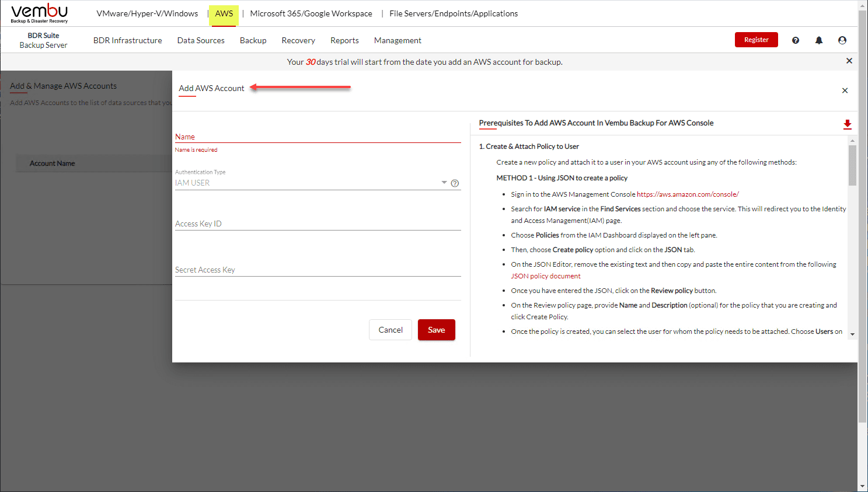The width and height of the screenshot is (868, 492).
Task: Open the Reports menu
Action: pyautogui.click(x=344, y=40)
